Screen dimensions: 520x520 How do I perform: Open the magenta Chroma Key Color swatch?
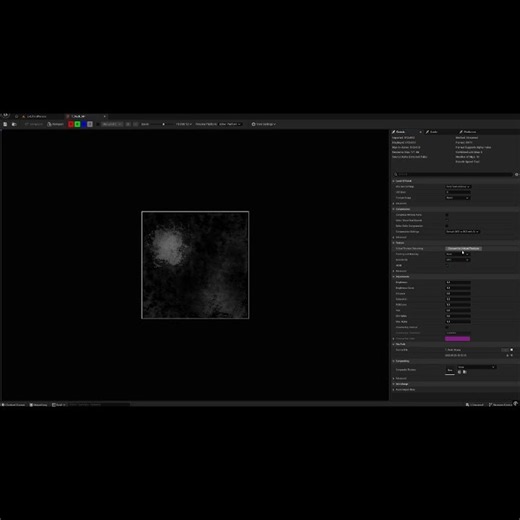[x=457, y=339]
